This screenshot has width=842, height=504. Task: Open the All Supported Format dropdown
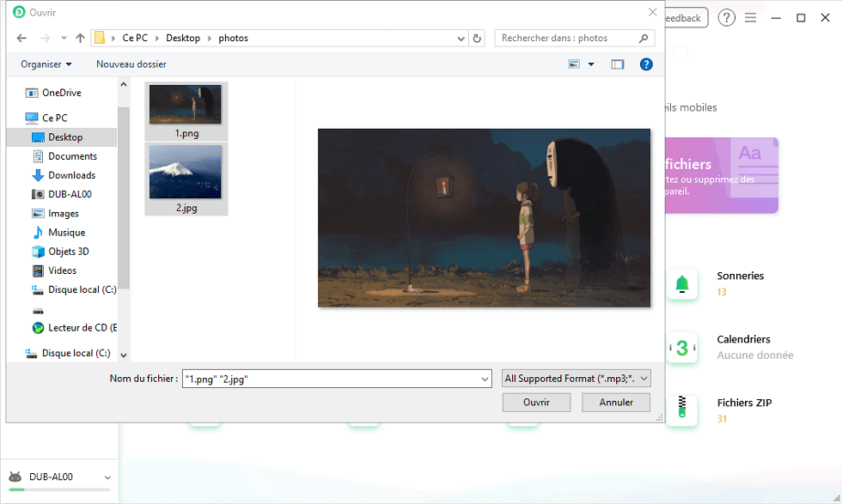[576, 378]
